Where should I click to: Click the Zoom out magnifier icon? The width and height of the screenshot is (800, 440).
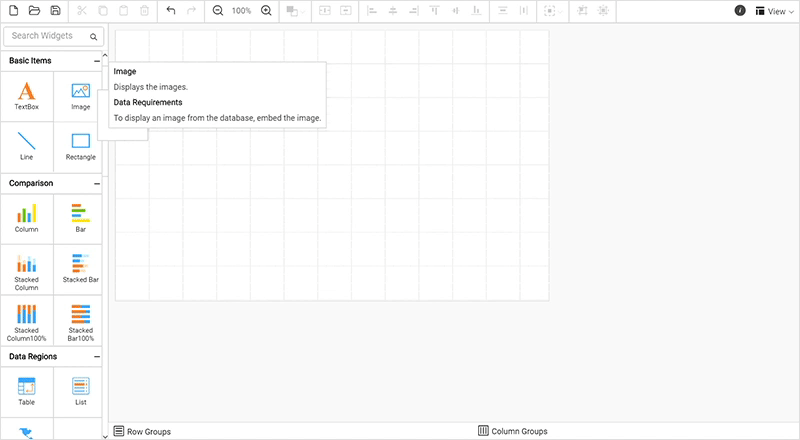[218, 10]
